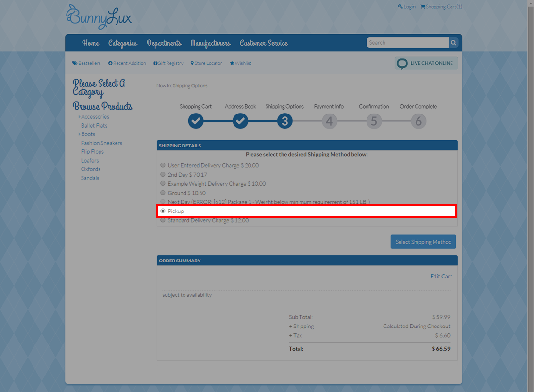Open Fashion Sneakers category

(x=101, y=143)
